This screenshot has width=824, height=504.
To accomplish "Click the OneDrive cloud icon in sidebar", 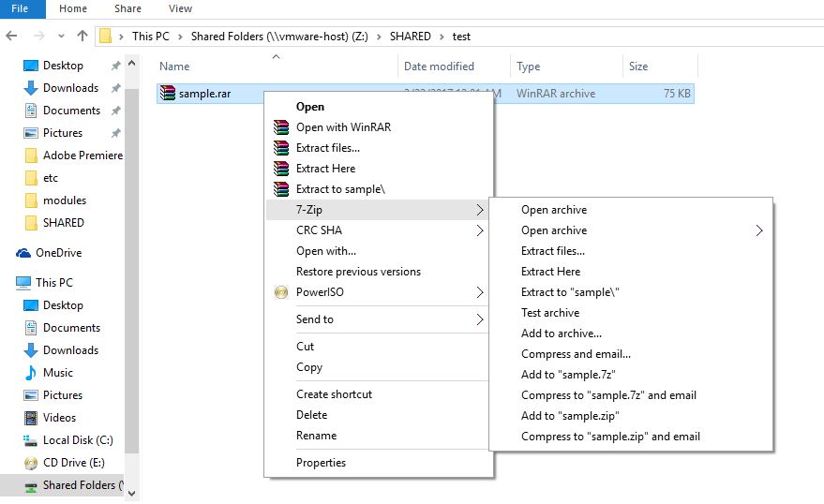I will pyautogui.click(x=23, y=253).
